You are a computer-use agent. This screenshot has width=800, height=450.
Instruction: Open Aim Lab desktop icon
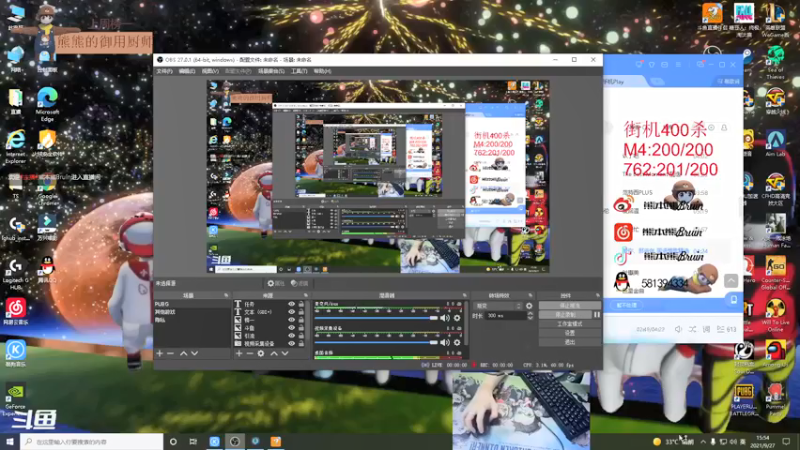(776, 143)
